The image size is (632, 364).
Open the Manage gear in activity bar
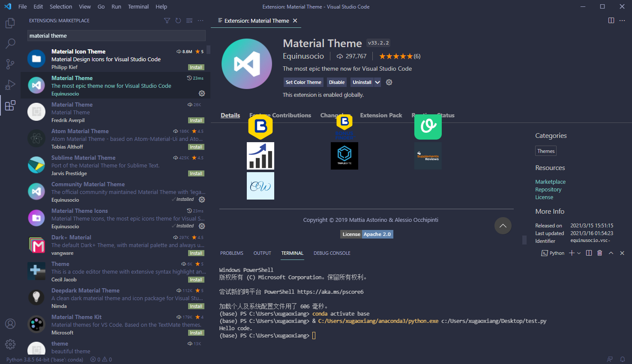10,344
